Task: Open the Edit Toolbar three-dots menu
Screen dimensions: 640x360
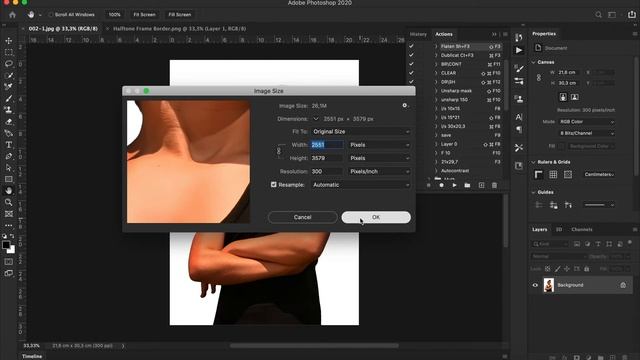Action: pyautogui.click(x=9, y=225)
